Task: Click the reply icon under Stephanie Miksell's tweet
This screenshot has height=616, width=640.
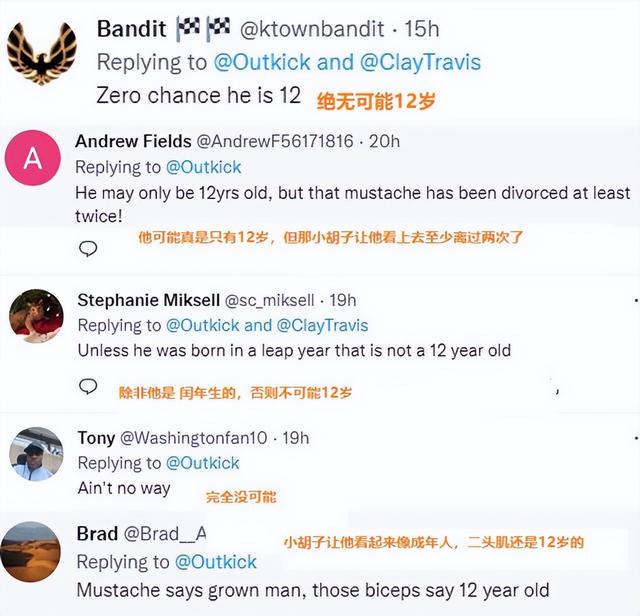Action: point(88,386)
